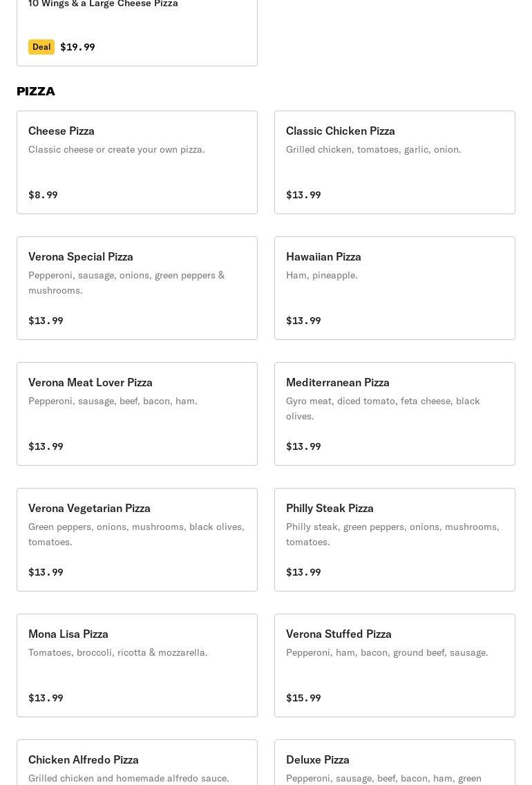
Task: Select the Deluxe Pizza card
Action: (x=395, y=764)
